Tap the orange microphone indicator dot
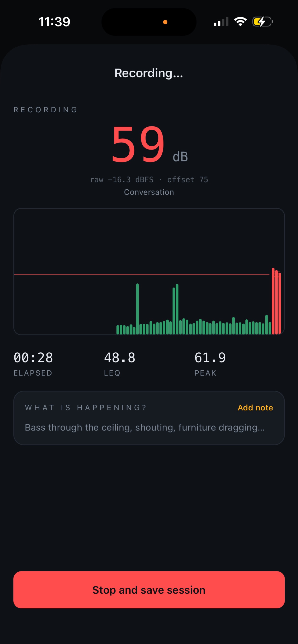Viewport: 298px width, 644px height. pyautogui.click(x=165, y=22)
